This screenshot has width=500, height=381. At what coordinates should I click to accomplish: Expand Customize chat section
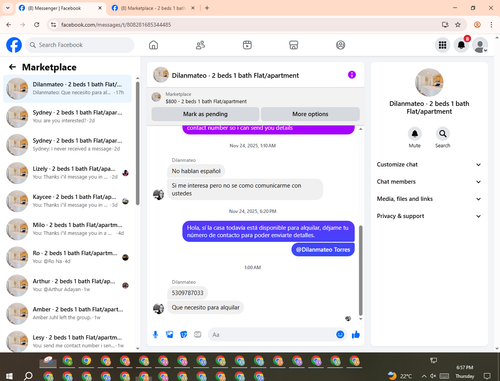[429, 165]
